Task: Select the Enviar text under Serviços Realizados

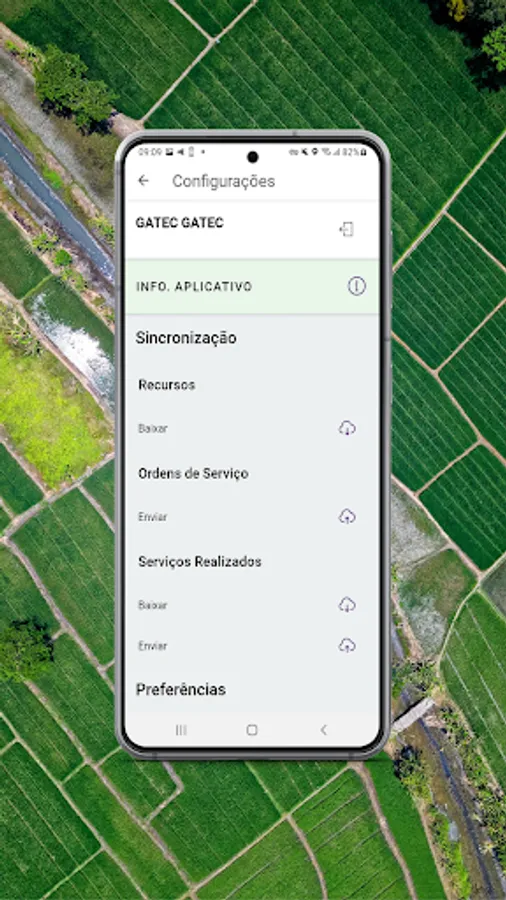Action: point(153,646)
